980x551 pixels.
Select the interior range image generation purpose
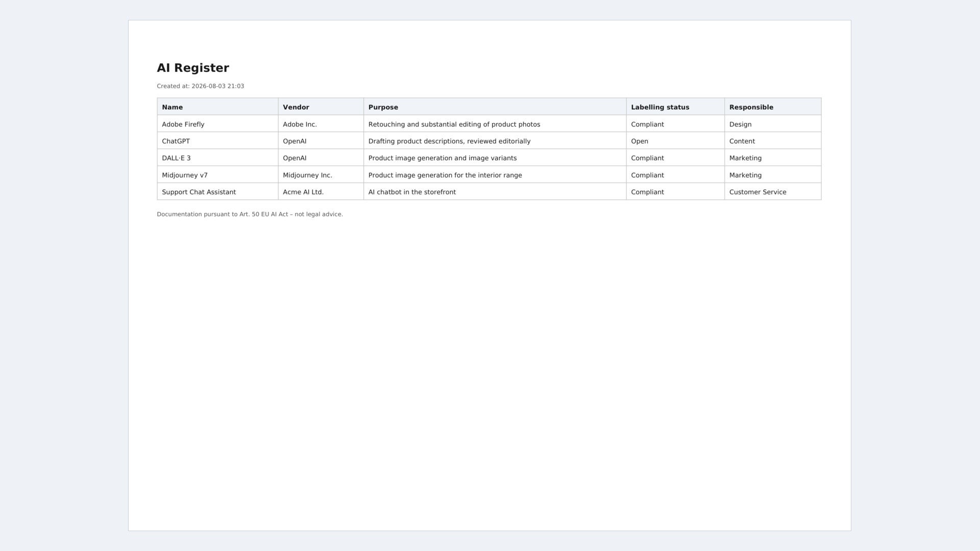[495, 174]
